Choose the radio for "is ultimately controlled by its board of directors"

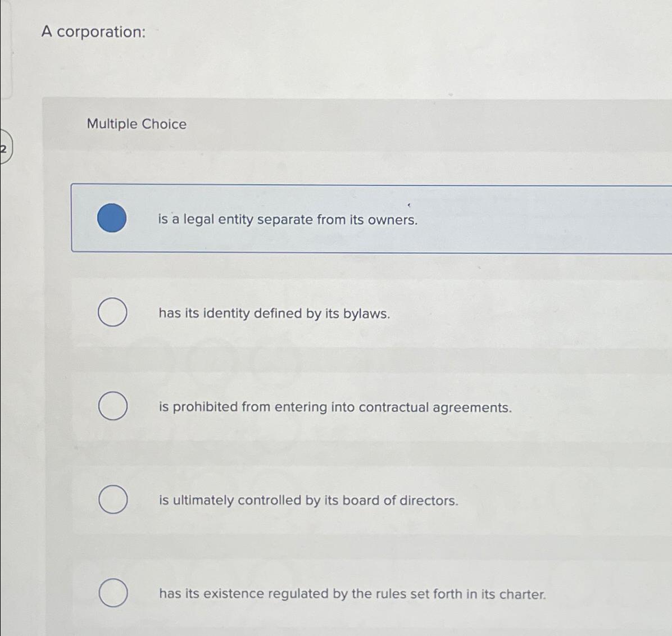(112, 499)
